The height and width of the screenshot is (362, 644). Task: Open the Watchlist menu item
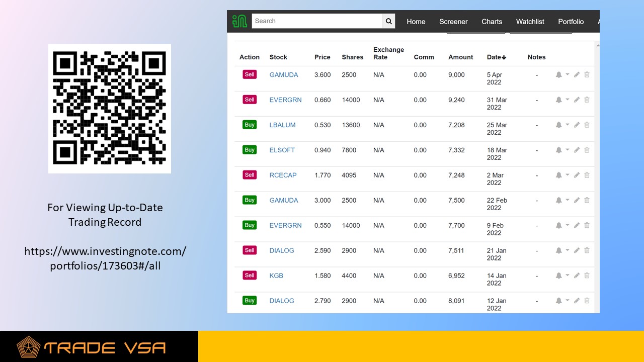click(530, 22)
